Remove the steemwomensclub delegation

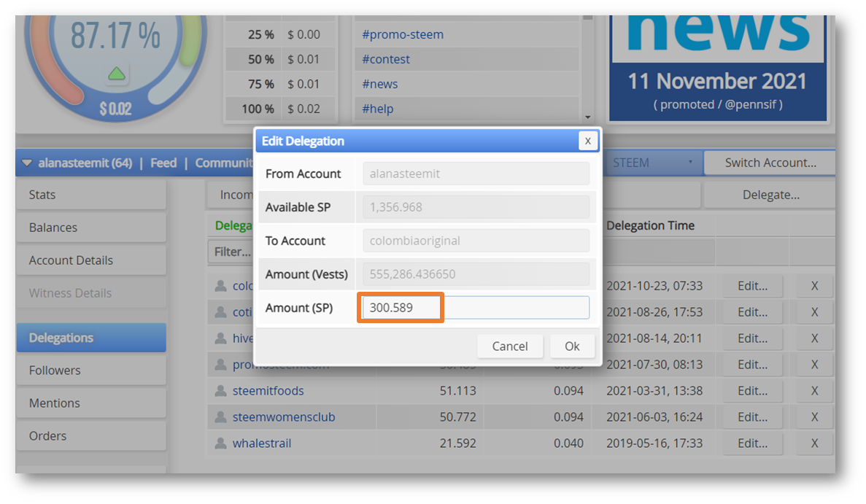coord(814,416)
